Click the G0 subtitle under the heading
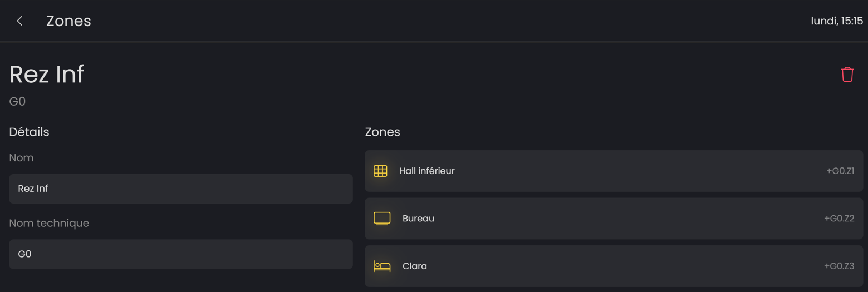Viewport: 868px width, 292px height. pos(17,102)
